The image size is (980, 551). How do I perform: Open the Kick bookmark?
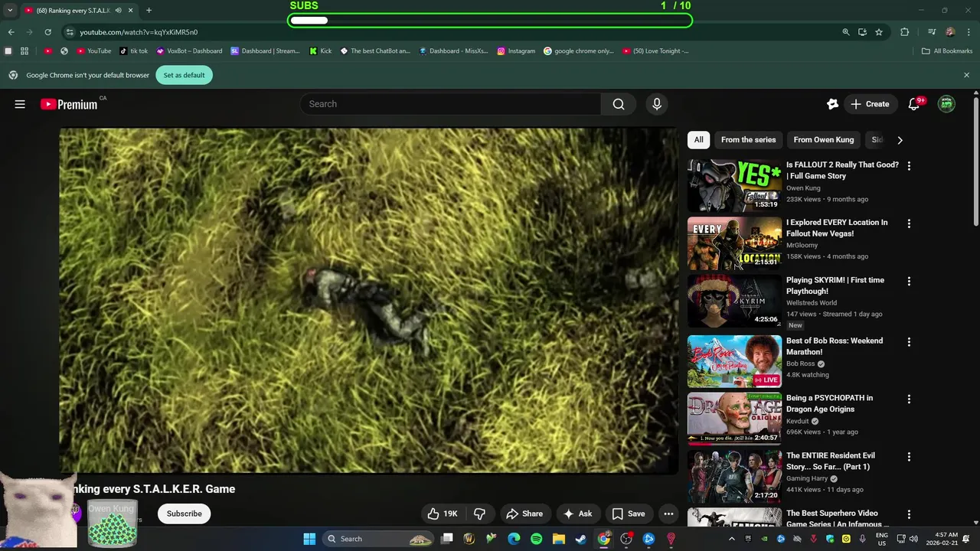321,51
